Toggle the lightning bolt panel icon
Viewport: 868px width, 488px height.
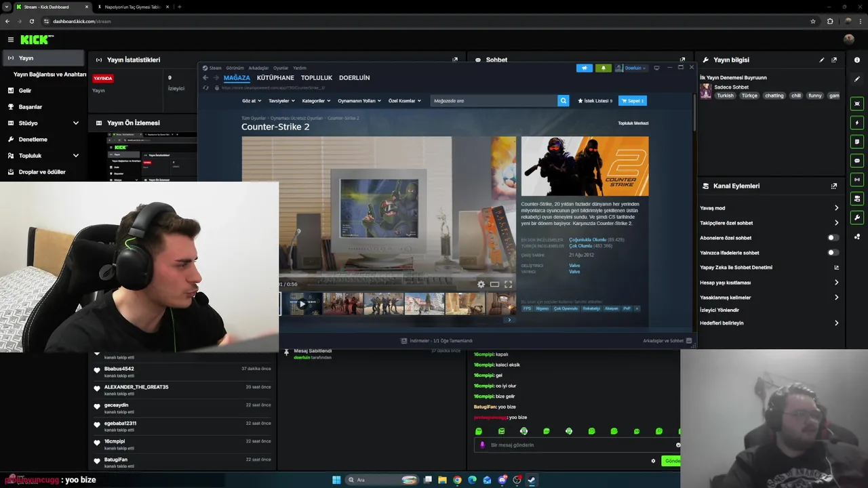[857, 123]
